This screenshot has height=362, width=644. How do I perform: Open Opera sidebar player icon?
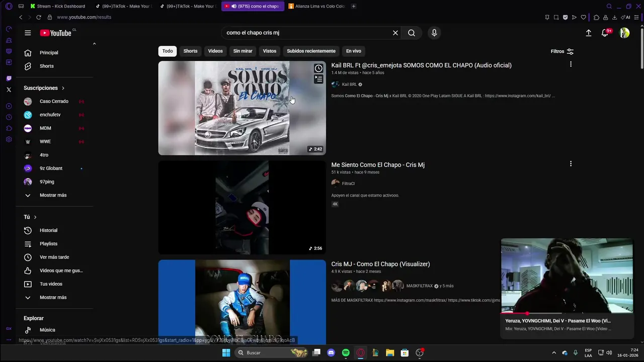point(9,106)
